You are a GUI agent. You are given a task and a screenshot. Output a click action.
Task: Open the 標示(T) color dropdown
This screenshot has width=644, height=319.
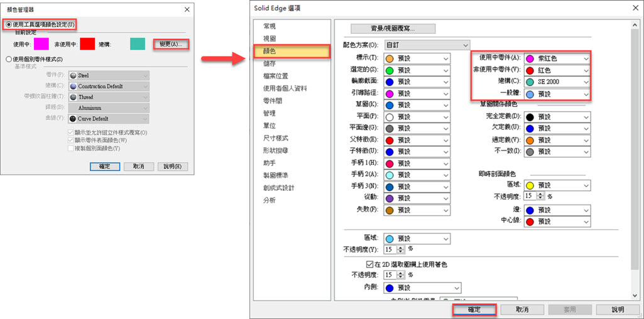point(417,58)
